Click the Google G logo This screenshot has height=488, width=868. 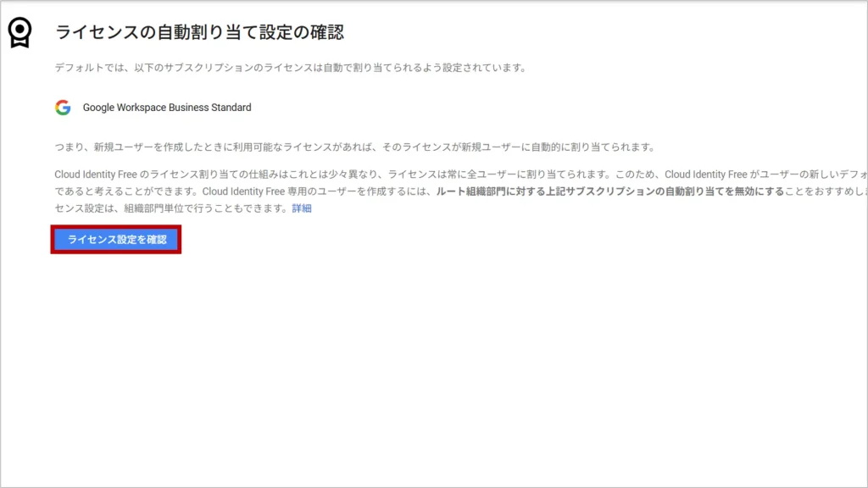tap(63, 108)
